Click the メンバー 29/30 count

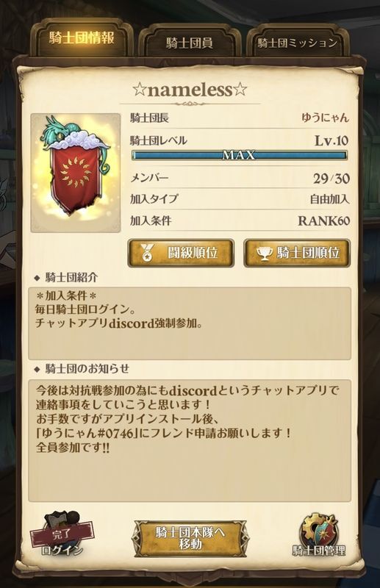[331, 179]
